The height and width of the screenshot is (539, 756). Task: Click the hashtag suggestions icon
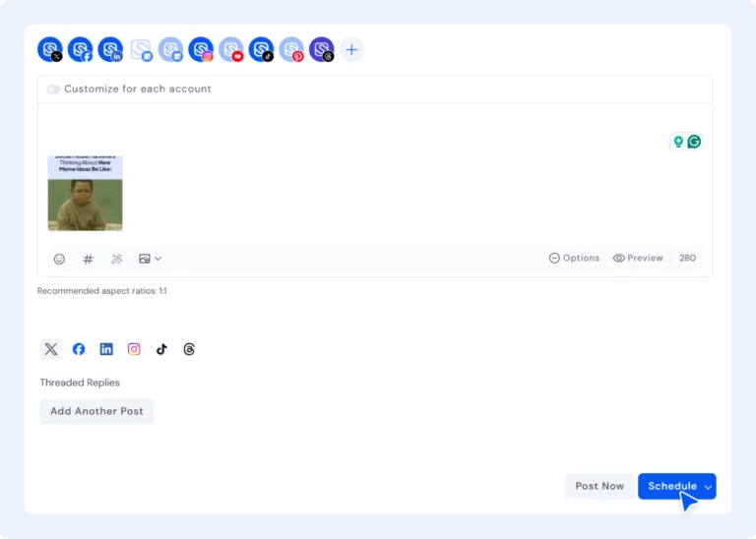pyautogui.click(x=88, y=259)
